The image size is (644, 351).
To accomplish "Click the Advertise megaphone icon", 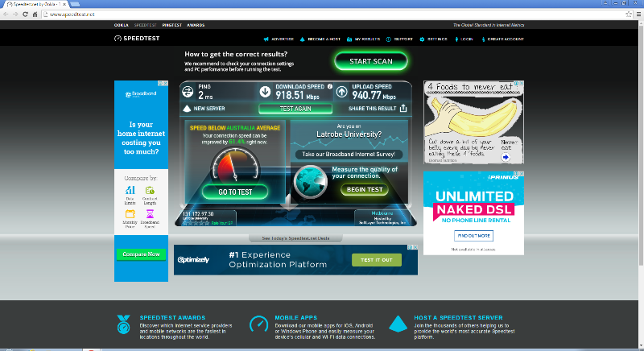I will (x=266, y=39).
